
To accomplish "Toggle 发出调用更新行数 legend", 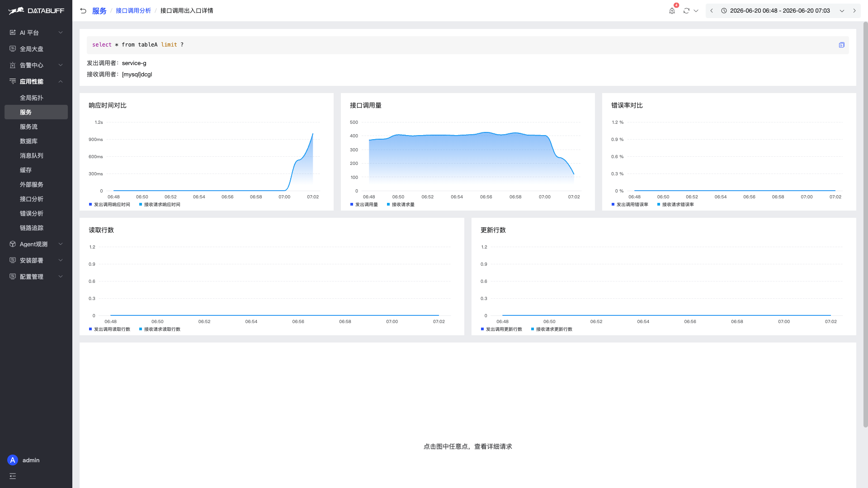I will point(501,329).
